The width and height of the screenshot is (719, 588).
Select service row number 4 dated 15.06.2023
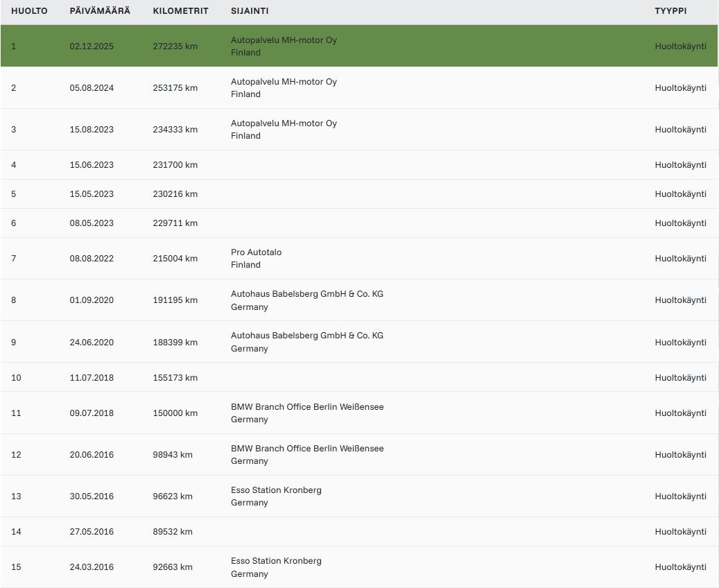click(359, 164)
